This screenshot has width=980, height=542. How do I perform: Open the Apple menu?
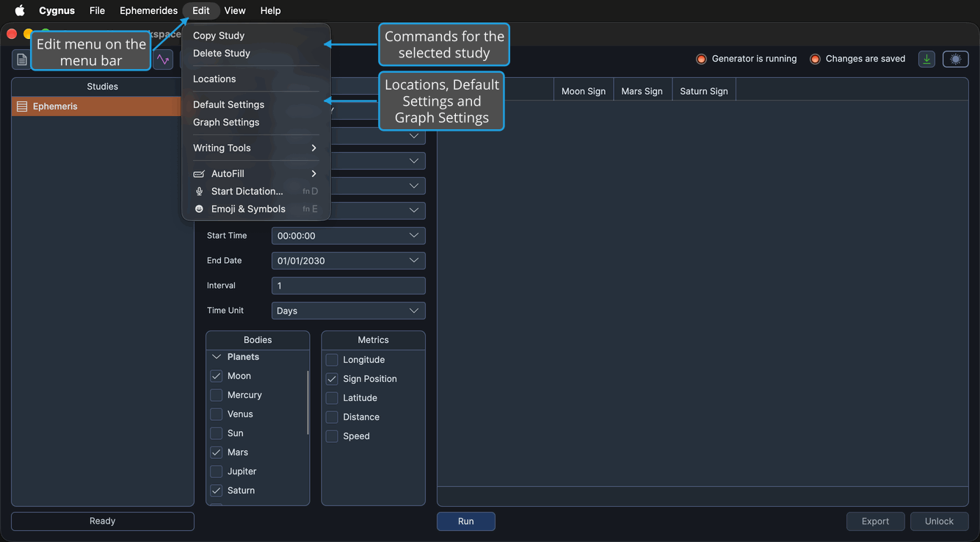click(x=20, y=10)
